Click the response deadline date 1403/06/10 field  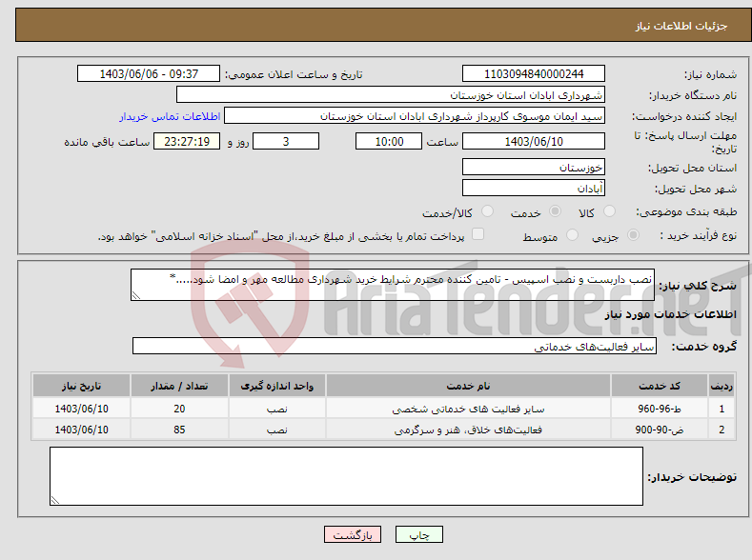[x=534, y=141]
